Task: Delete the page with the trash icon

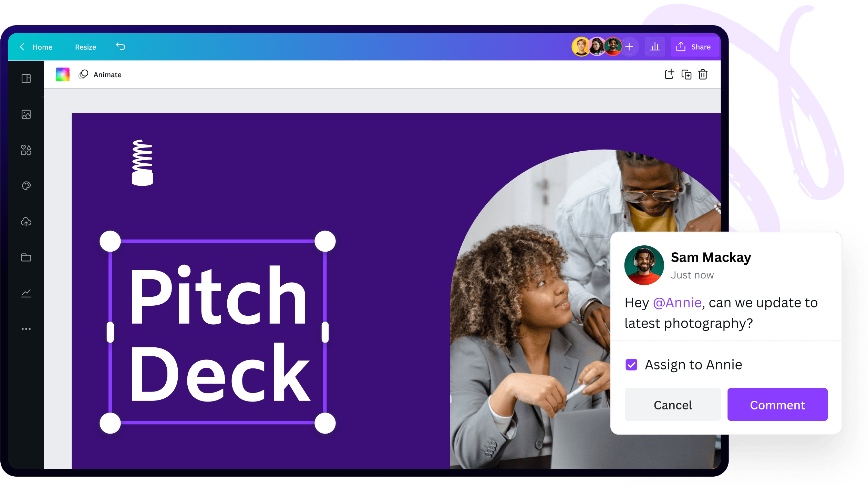Action: click(703, 74)
